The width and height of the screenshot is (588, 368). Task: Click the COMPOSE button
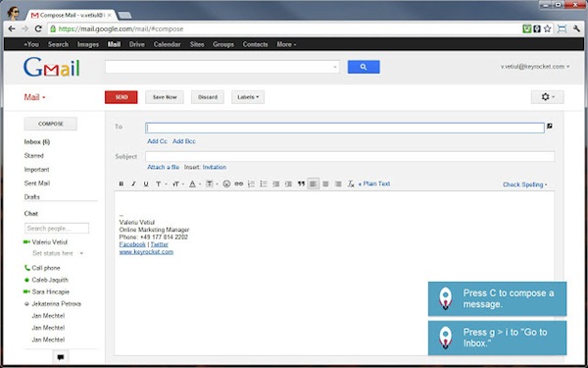pyautogui.click(x=51, y=124)
